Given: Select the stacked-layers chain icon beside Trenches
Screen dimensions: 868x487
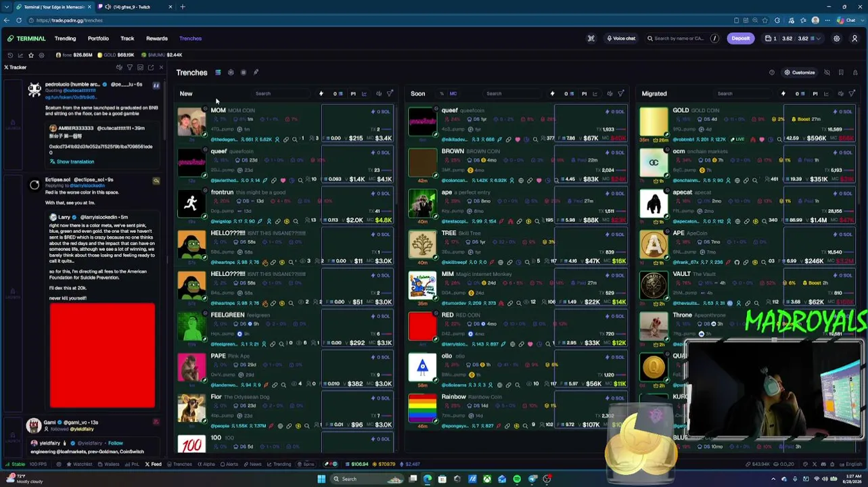Looking at the screenshot, I should coord(218,72).
